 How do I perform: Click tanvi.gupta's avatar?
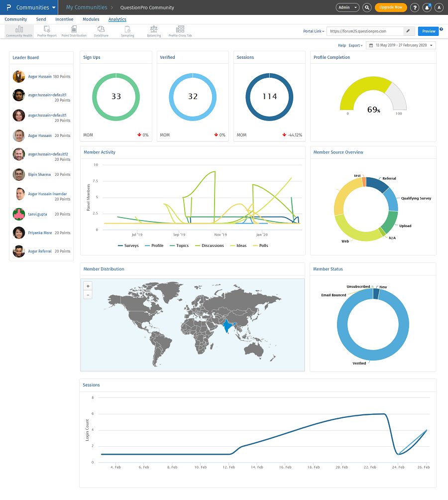(19, 214)
